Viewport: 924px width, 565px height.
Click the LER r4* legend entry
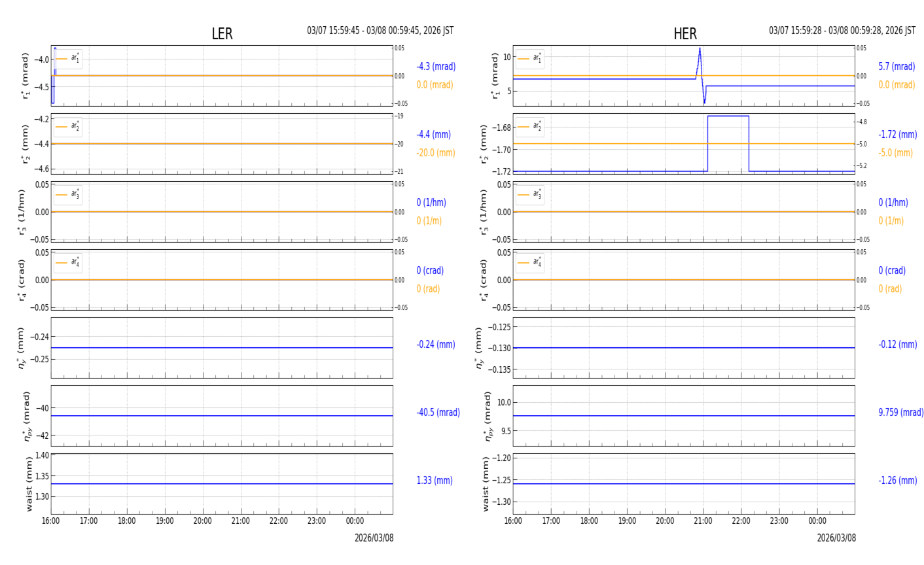pos(68,263)
